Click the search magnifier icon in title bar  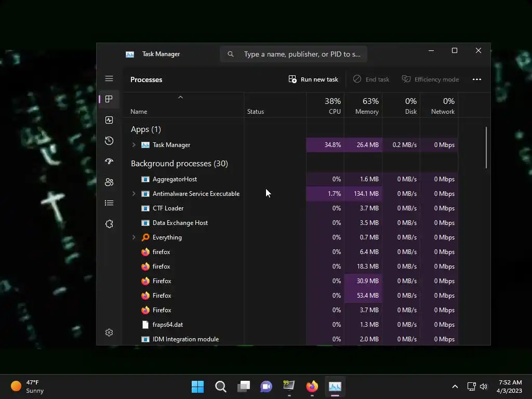coord(230,54)
